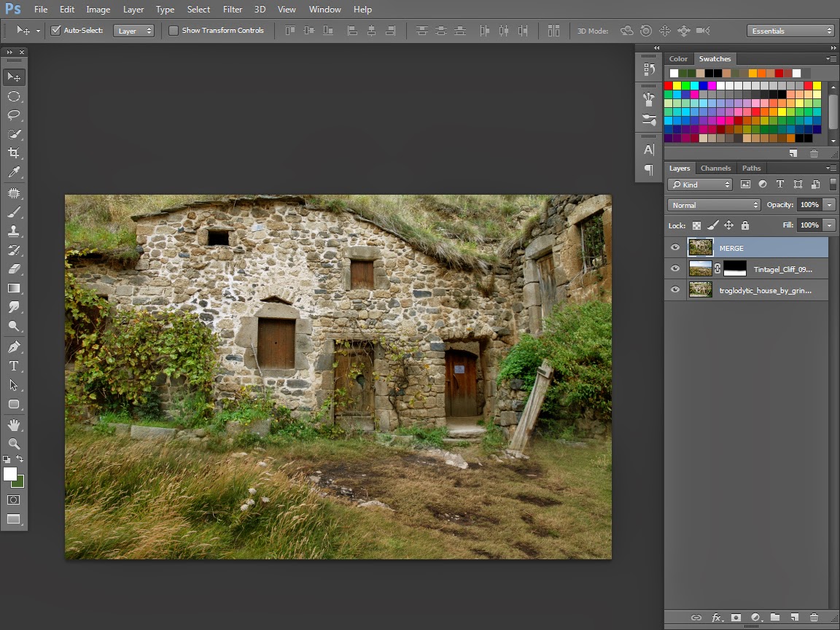The height and width of the screenshot is (630, 840).
Task: Open the Filter menu
Action: [233, 9]
